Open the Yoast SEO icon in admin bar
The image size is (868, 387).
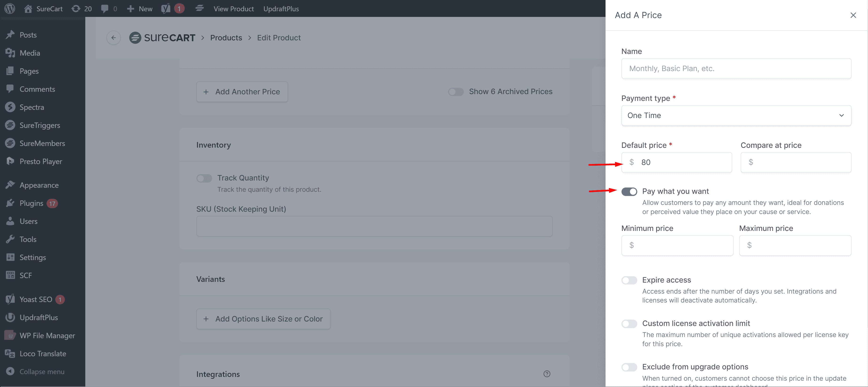[x=166, y=9]
